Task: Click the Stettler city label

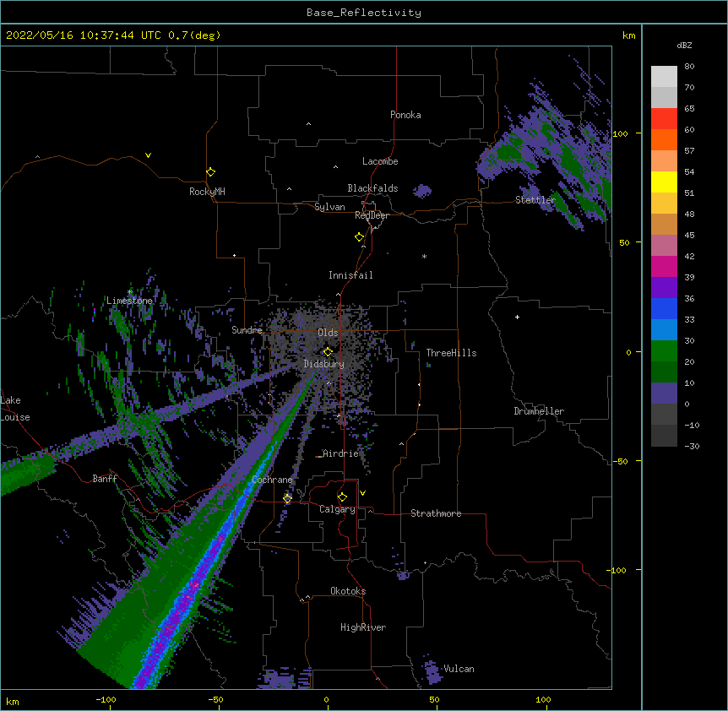Action: click(x=535, y=200)
